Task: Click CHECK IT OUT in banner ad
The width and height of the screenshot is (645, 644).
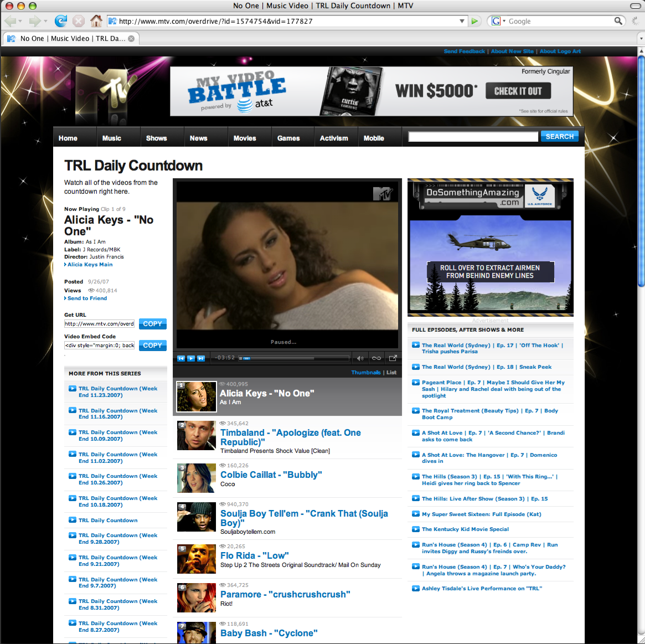Action: pyautogui.click(x=518, y=91)
